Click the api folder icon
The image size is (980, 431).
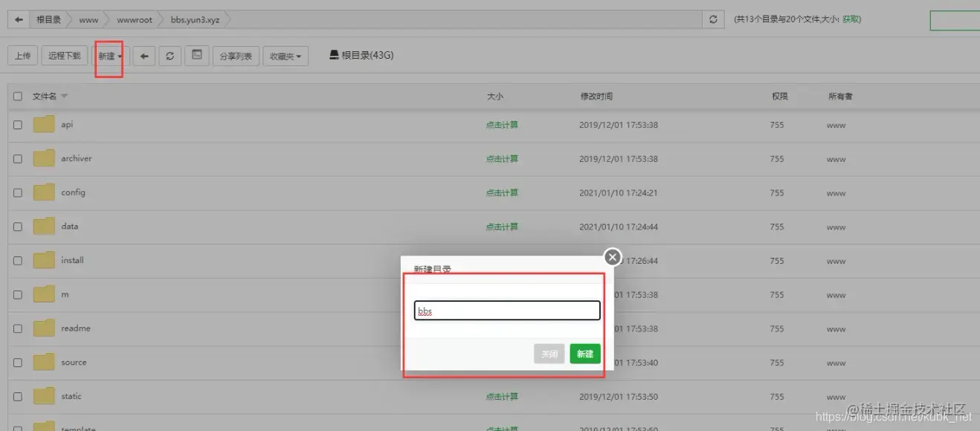(x=44, y=124)
